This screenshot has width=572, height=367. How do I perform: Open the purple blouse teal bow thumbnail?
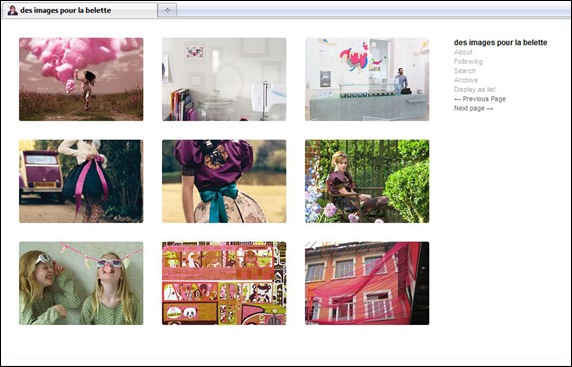tap(224, 181)
